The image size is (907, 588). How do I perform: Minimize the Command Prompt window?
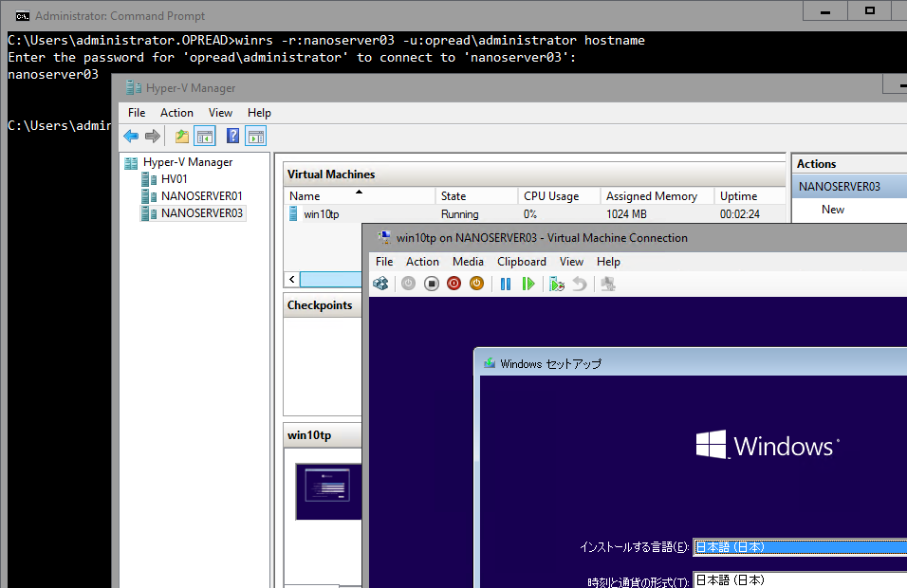pyautogui.click(x=825, y=11)
